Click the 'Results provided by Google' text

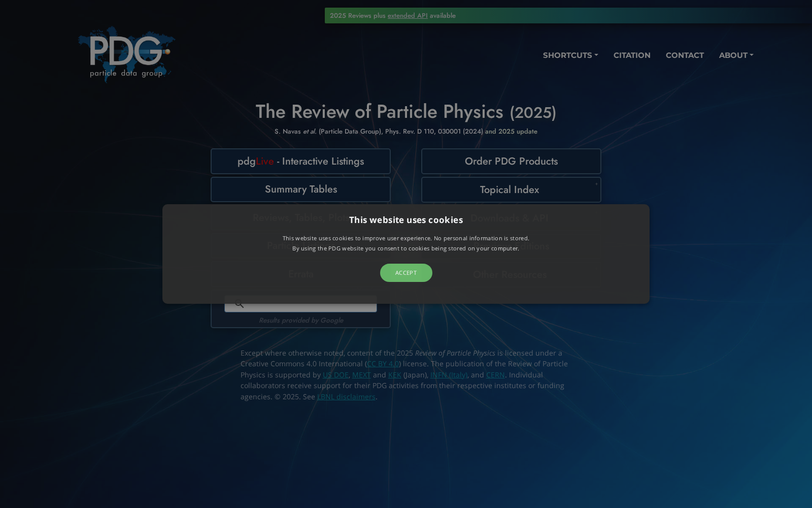301,320
